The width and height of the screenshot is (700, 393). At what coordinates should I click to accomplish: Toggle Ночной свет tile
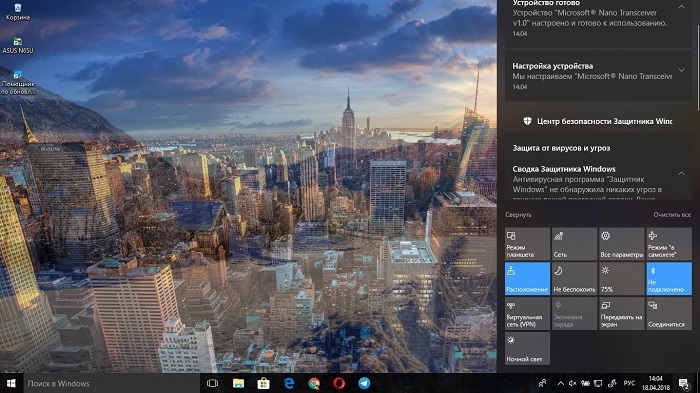tap(527, 348)
